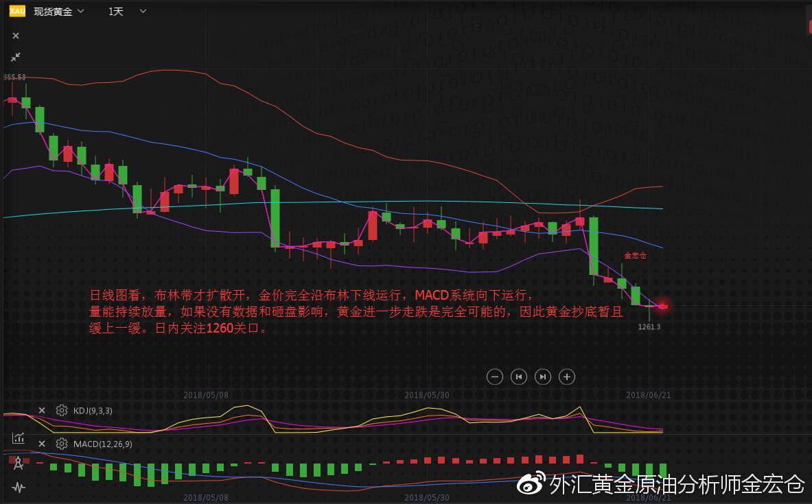
Task: Close the chart panel with the X icon
Action: coord(16,36)
